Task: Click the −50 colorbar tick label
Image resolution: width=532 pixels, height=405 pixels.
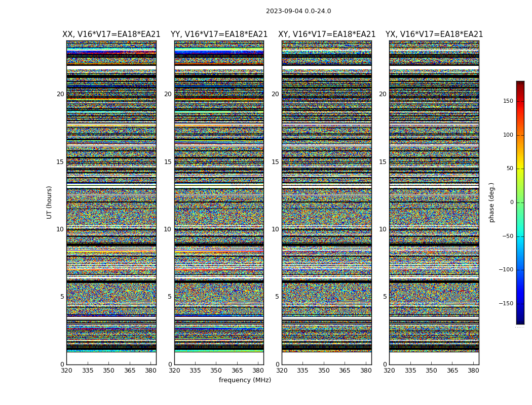Action: coord(508,236)
